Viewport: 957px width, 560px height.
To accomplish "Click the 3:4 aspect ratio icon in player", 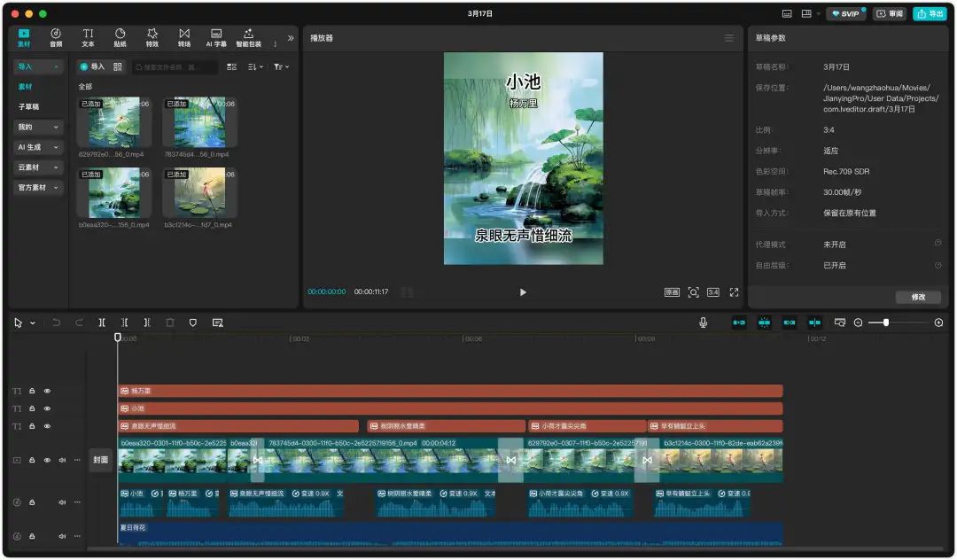I will [x=712, y=292].
